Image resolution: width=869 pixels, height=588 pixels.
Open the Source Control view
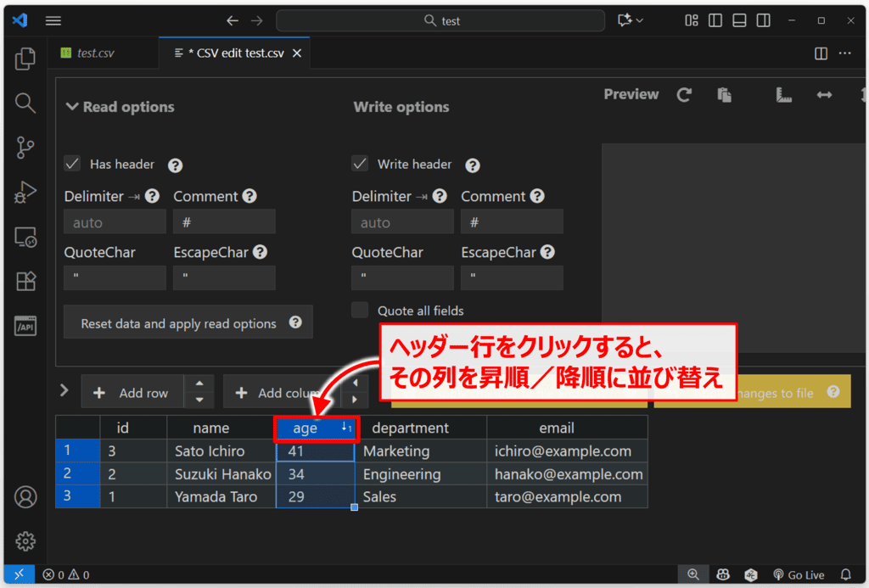point(25,148)
